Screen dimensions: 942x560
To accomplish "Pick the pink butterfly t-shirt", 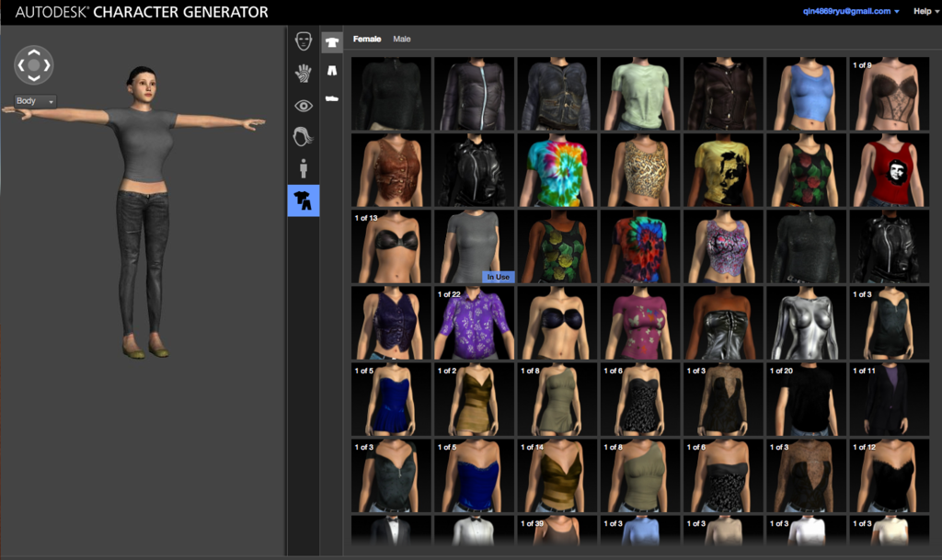I will pos(640,324).
